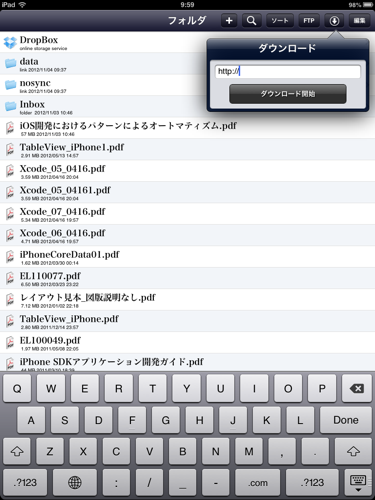
Task: Tap the underscore key
Action: pyautogui.click(x=183, y=482)
